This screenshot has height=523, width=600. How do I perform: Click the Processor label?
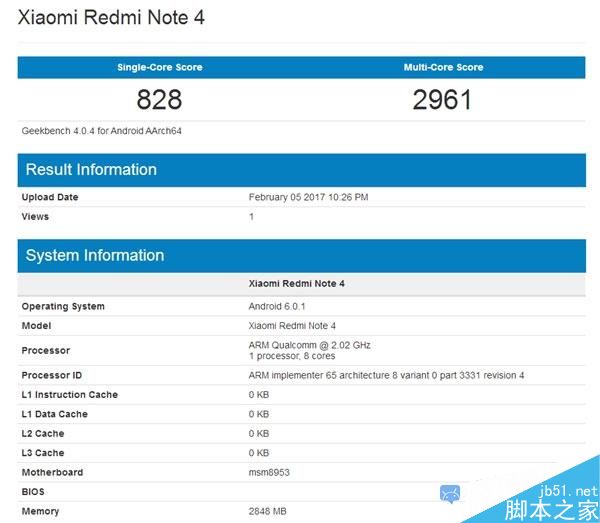click(x=46, y=350)
